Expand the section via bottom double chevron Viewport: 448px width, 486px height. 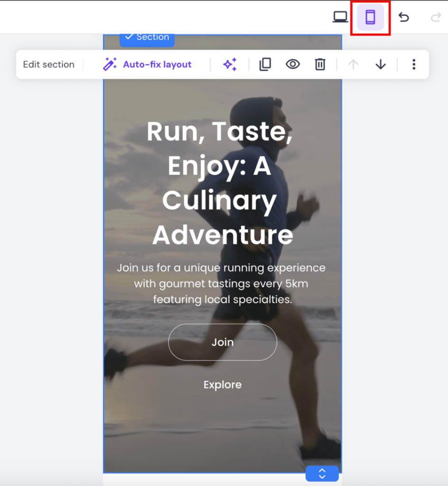tap(322, 473)
